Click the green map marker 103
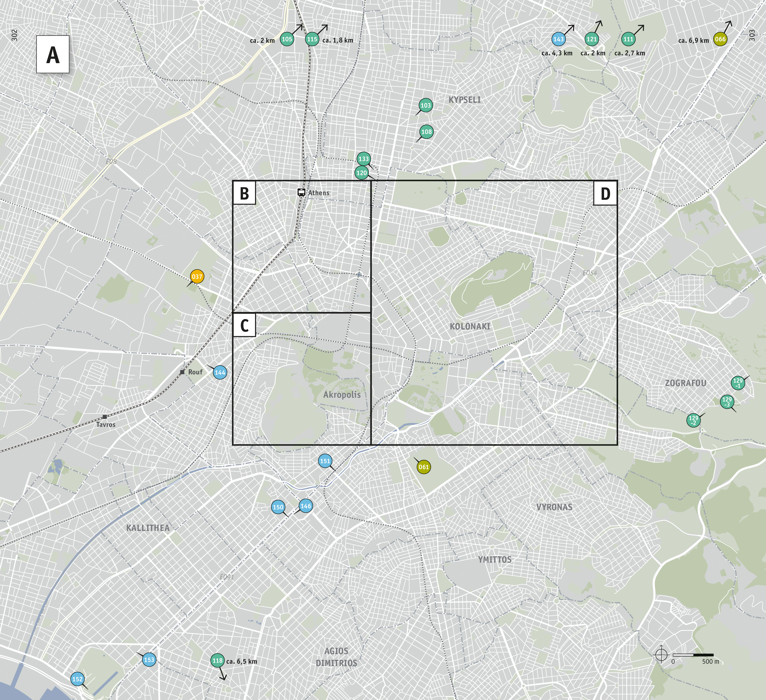The height and width of the screenshot is (700, 766). click(x=425, y=106)
